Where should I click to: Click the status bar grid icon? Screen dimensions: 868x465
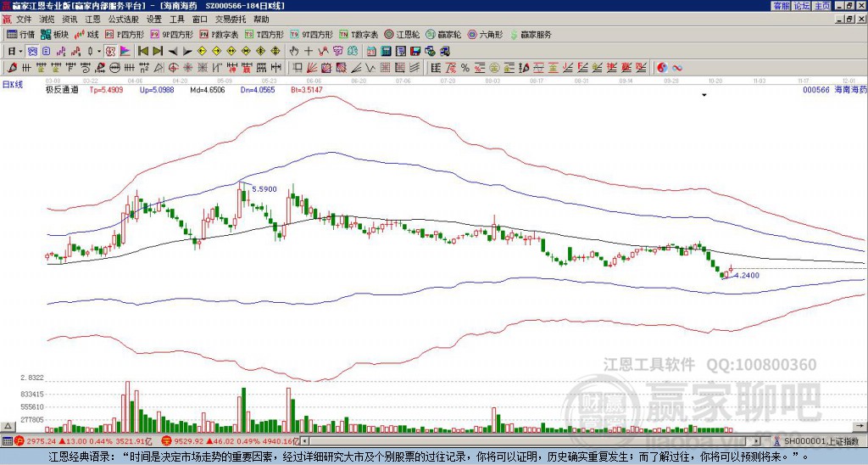[x=7, y=441]
